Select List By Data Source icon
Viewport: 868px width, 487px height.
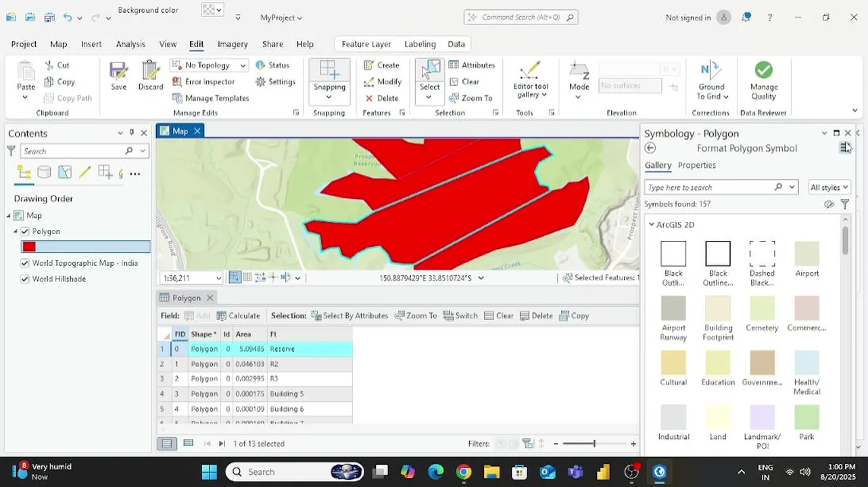44,172
